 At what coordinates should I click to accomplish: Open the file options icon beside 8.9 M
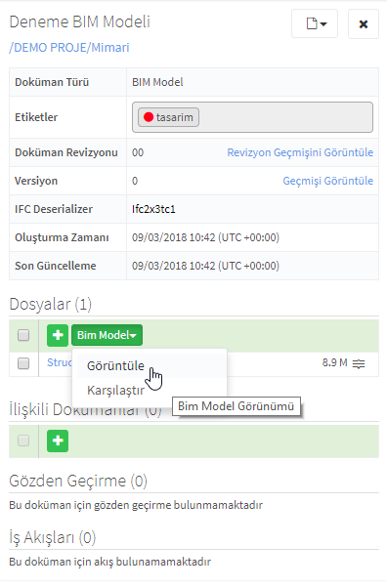click(x=359, y=363)
